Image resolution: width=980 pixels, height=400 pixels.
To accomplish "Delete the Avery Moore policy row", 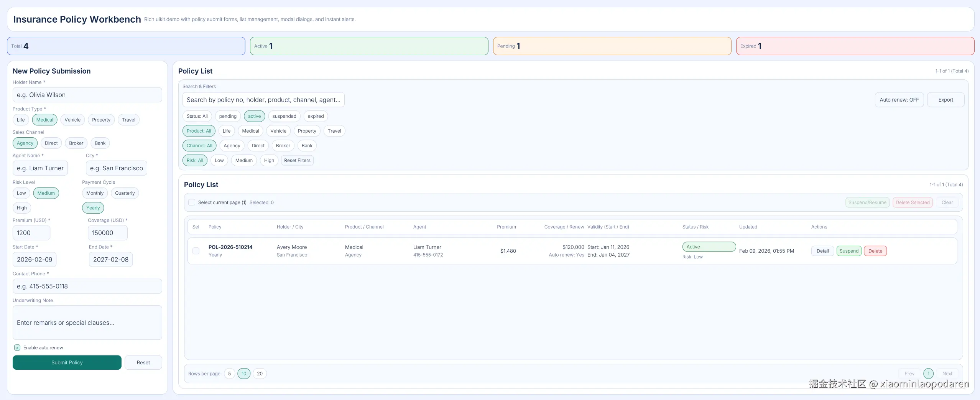I will [x=875, y=251].
